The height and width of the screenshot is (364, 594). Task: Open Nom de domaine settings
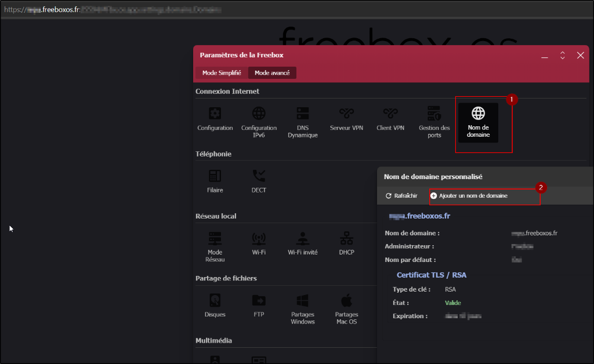478,123
